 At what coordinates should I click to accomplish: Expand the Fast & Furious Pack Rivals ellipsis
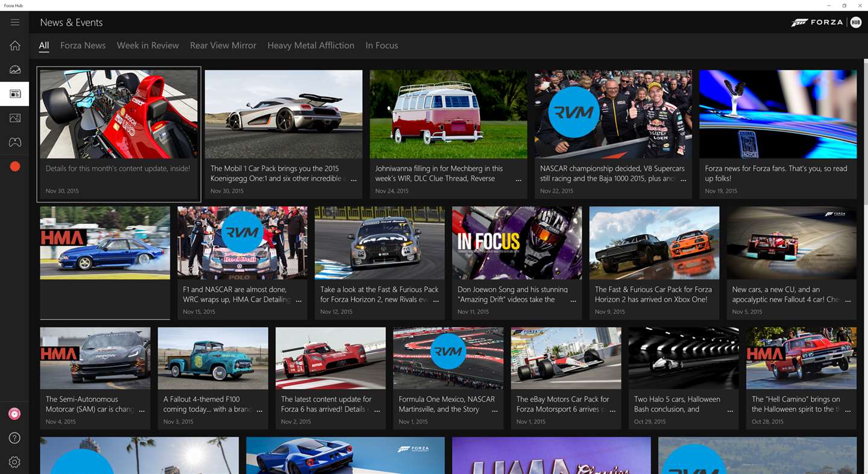[x=436, y=300]
